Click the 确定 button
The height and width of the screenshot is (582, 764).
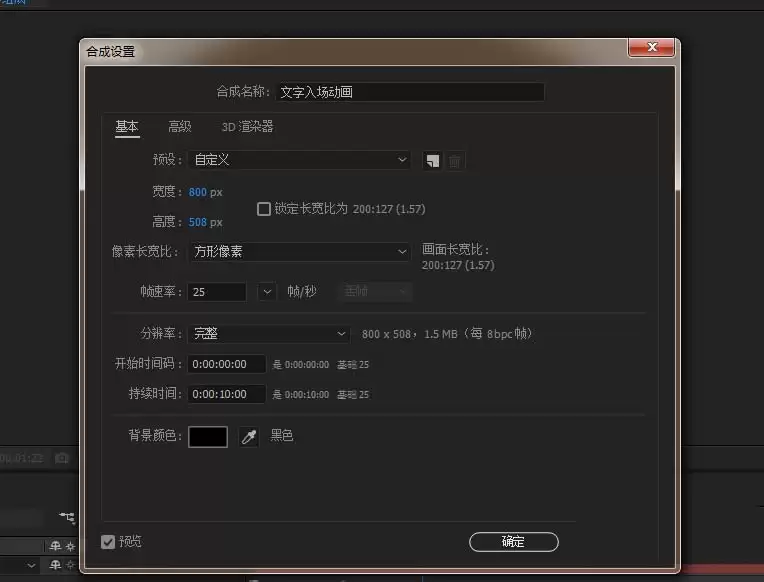pyautogui.click(x=514, y=542)
